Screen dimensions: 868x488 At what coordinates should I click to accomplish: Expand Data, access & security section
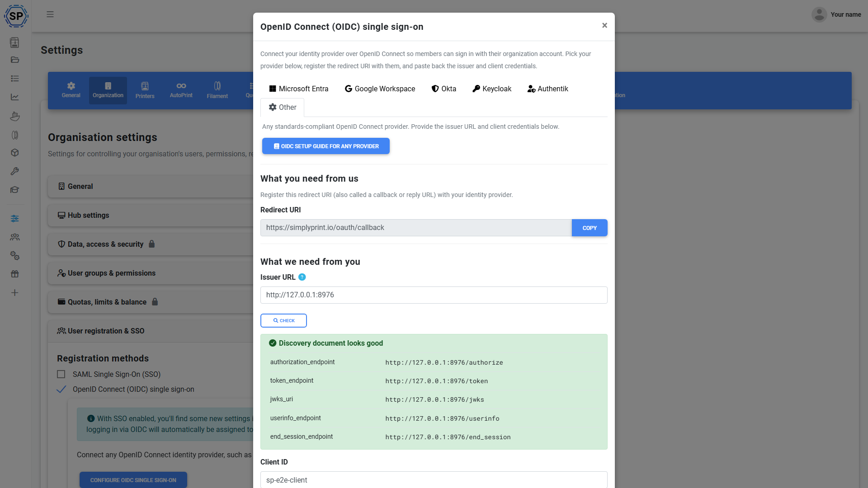click(x=150, y=244)
